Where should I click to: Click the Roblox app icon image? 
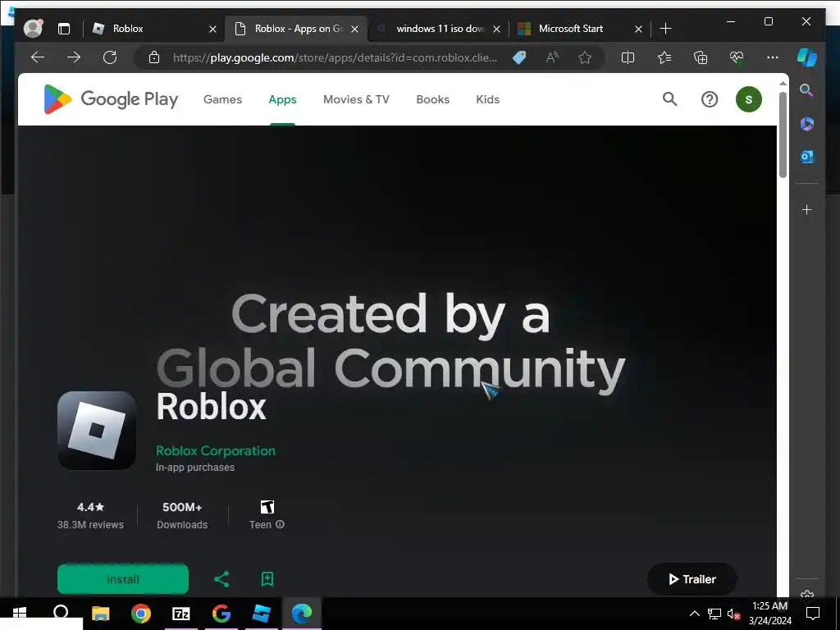coord(97,430)
